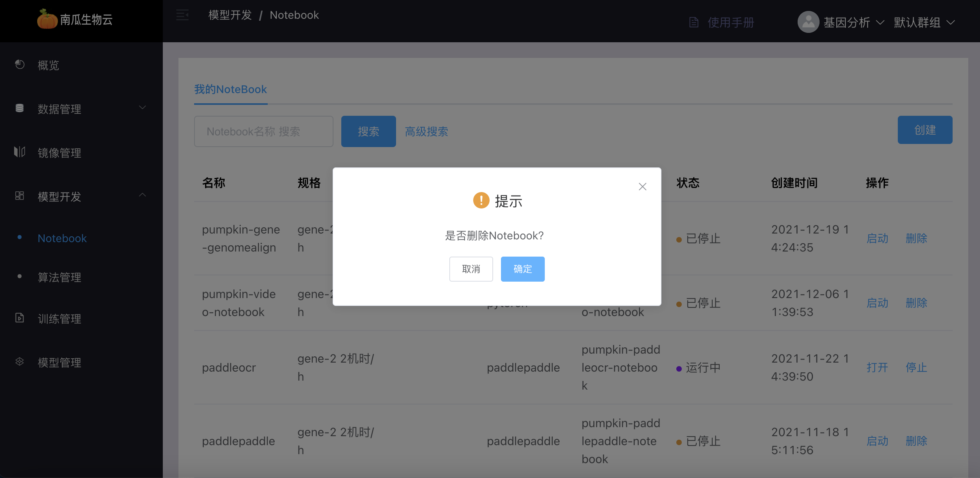Click 删除 for pumpkin-video-notebook

click(x=916, y=303)
